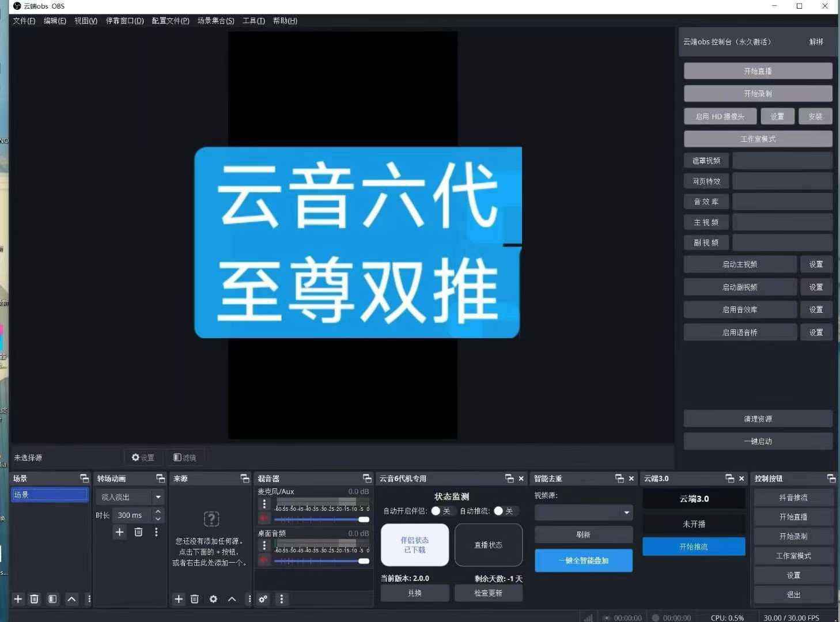Click 一键启动 button
This screenshot has width=840, height=622.
758,441
